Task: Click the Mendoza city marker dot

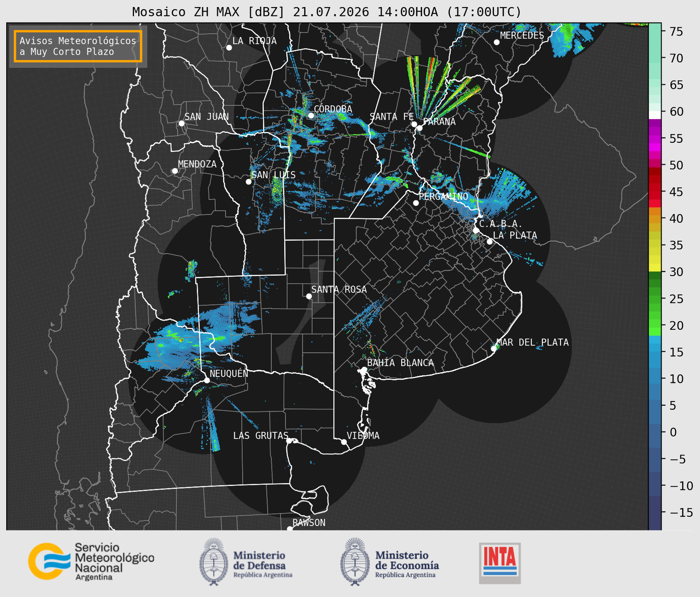Action: click(175, 171)
